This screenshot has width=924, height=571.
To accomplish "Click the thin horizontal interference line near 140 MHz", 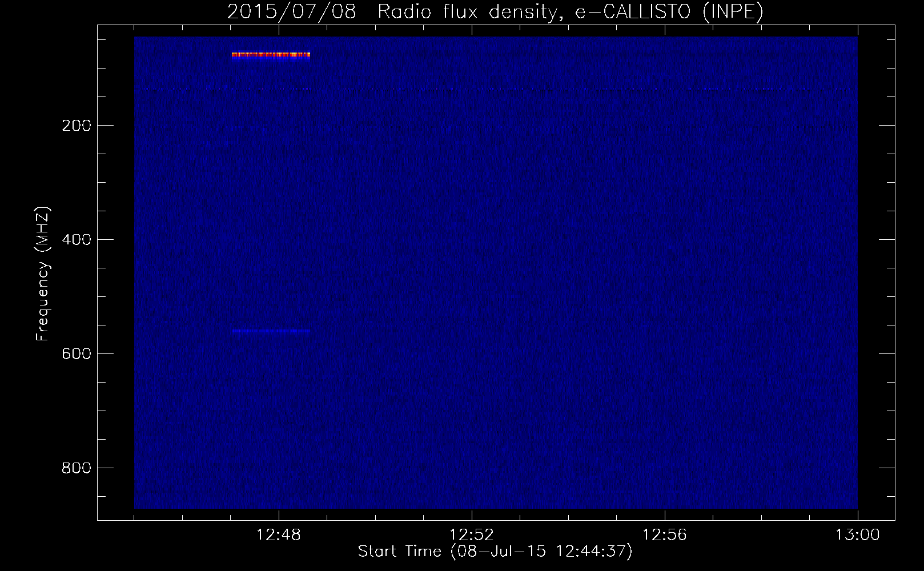I will pyautogui.click(x=496, y=89).
